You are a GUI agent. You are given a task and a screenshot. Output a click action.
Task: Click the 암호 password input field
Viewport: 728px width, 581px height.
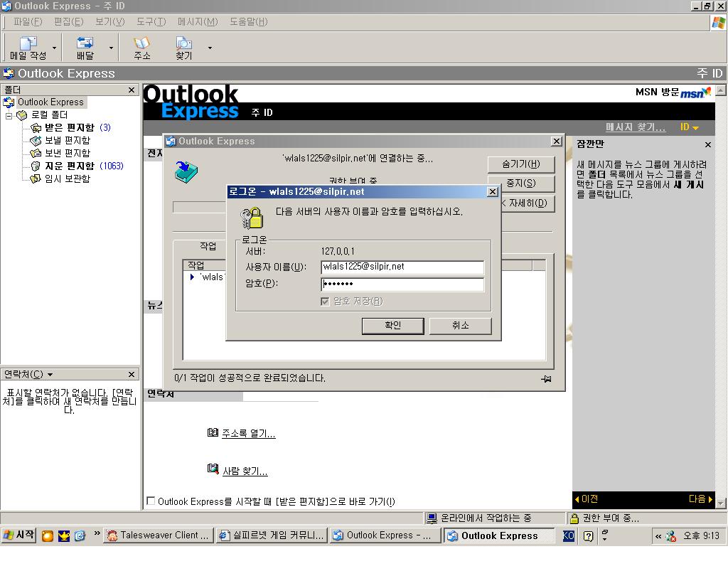(402, 284)
